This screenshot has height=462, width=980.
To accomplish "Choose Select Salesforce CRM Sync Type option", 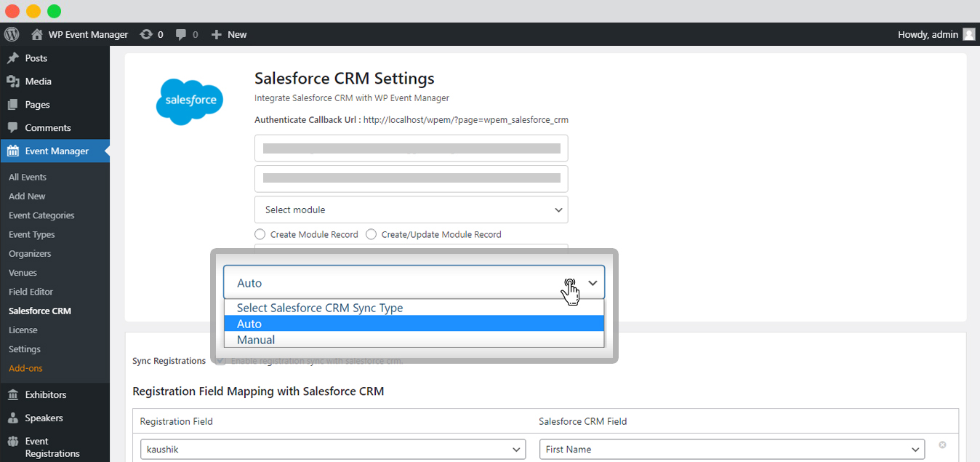I will tap(414, 308).
